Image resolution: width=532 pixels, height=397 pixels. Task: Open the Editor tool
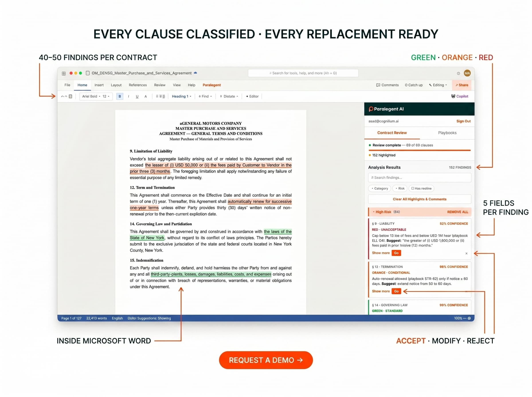coord(252,96)
